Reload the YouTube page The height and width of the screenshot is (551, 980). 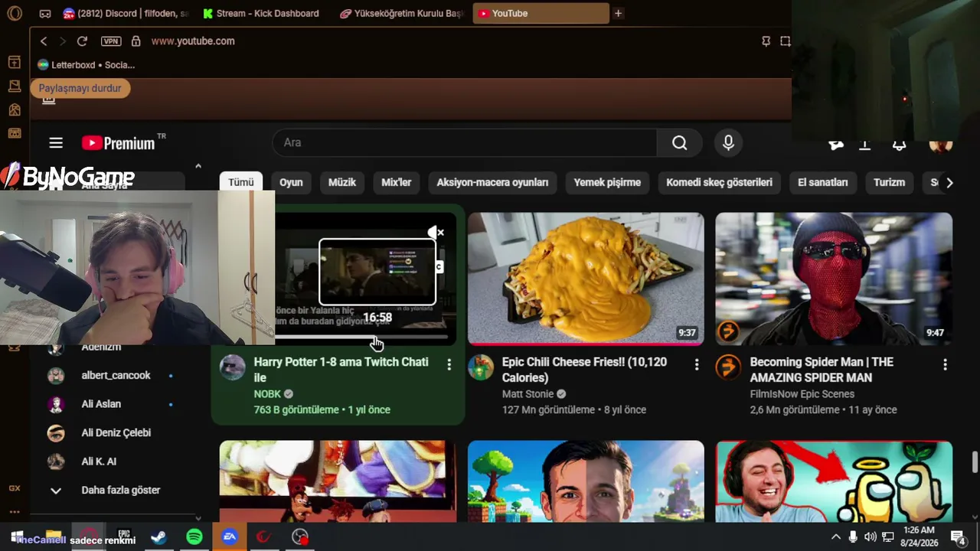pos(82,41)
